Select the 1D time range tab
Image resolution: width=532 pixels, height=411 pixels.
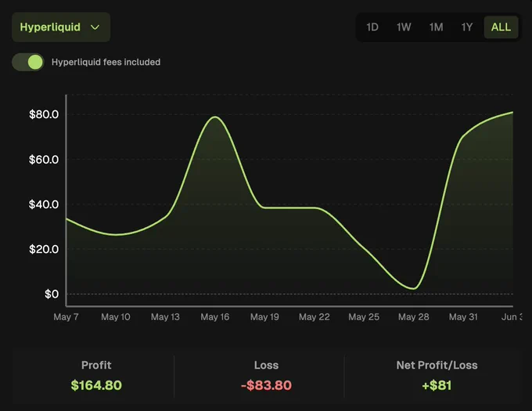pyautogui.click(x=372, y=27)
